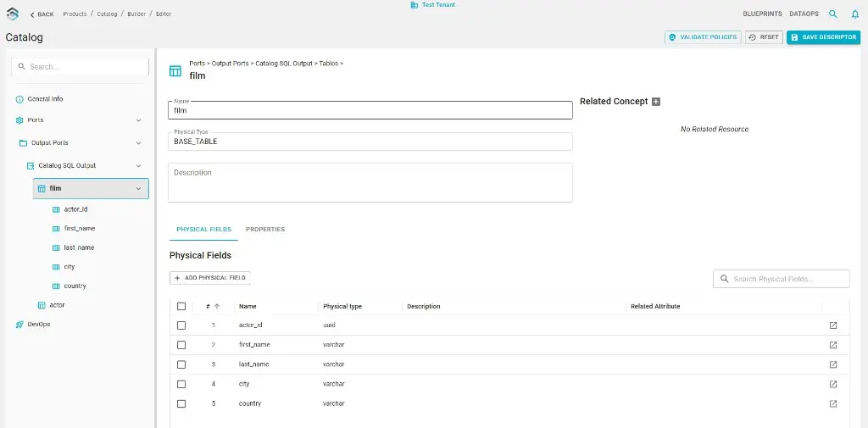Viewport: 868px width, 428px height.
Task: Open country row external link icon
Action: 833,403
